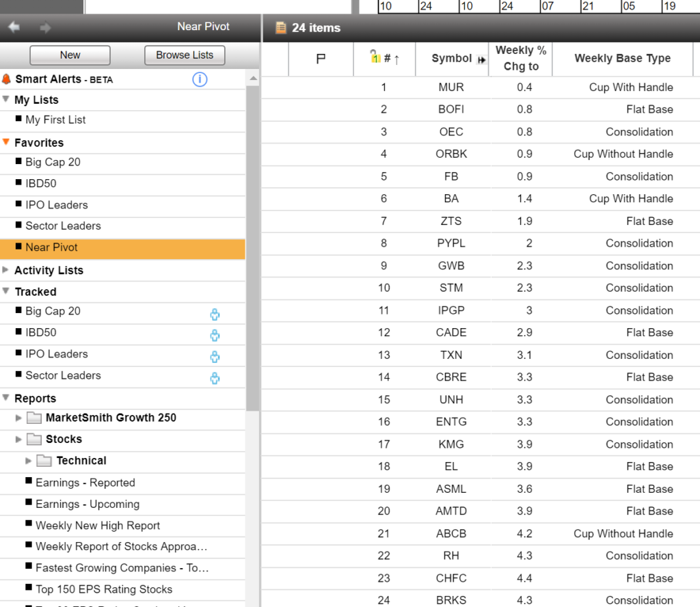
Task: Select the highlighted Near Pivot list
Action: (122, 248)
